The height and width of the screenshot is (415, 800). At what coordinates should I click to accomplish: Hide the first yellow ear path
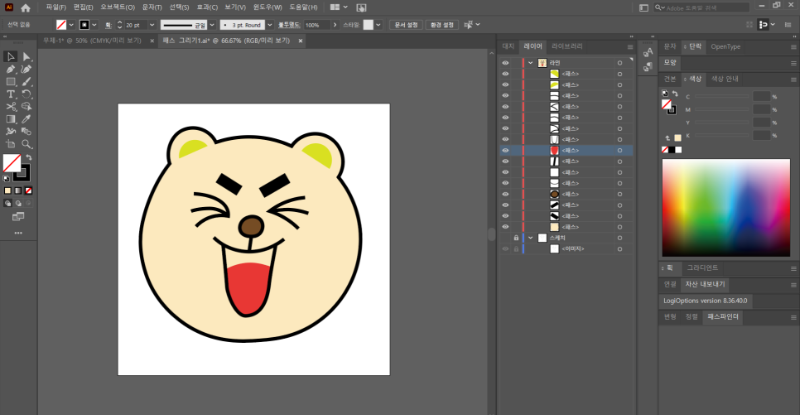click(506, 74)
